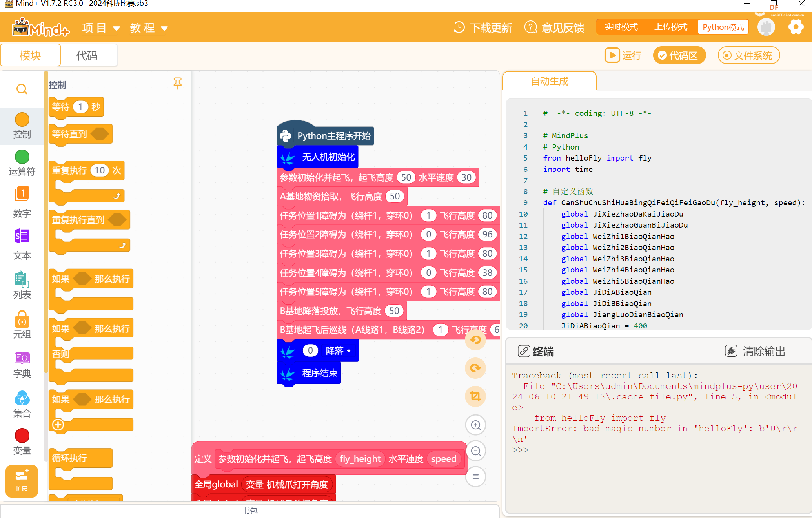Click the ImportError message in terminal

654,434
